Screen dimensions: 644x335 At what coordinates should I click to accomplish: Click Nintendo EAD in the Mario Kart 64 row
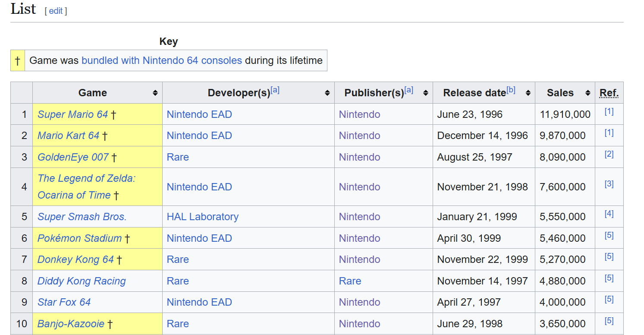tap(199, 136)
